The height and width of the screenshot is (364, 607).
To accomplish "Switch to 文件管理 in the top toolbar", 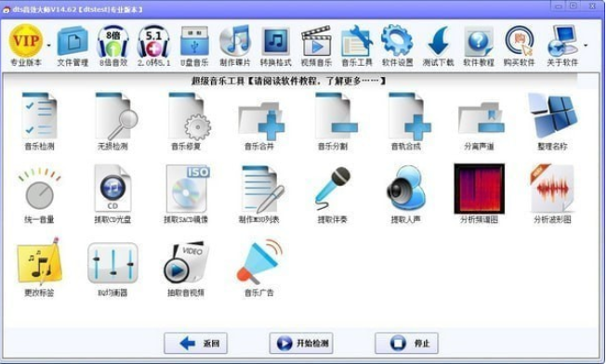I will pos(73,45).
